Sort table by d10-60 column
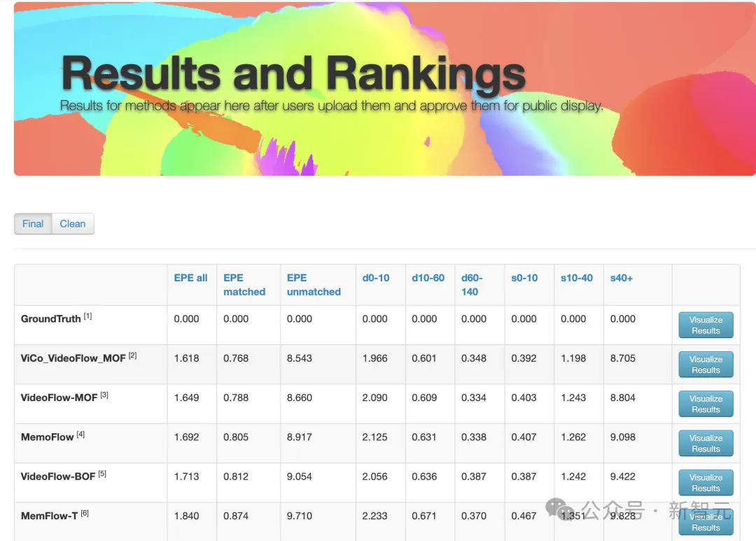This screenshot has width=756, height=541. pos(428,278)
